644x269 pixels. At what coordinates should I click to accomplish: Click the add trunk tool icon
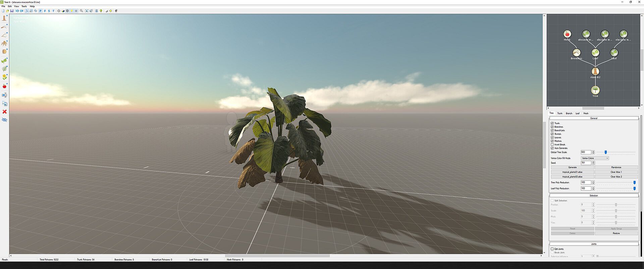coord(4,18)
